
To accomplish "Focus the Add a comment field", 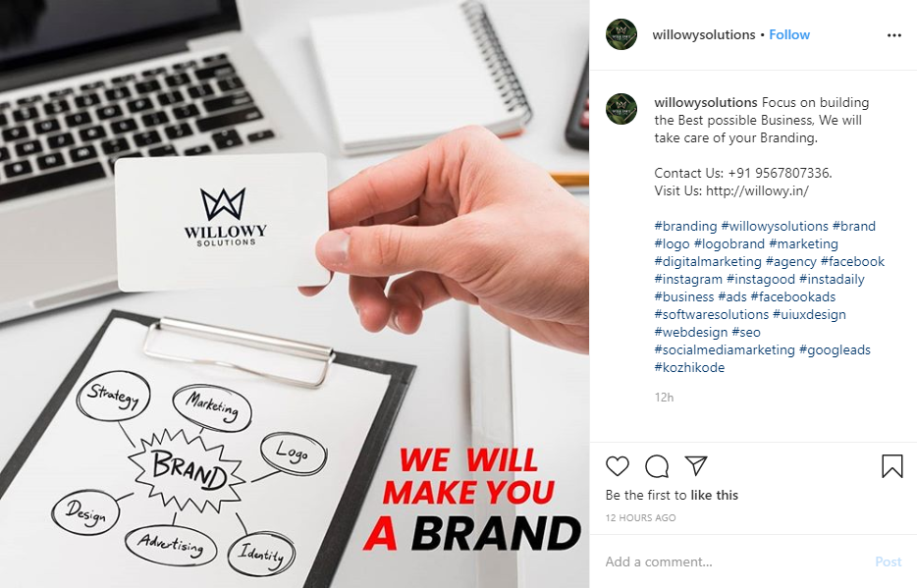I will pyautogui.click(x=737, y=561).
